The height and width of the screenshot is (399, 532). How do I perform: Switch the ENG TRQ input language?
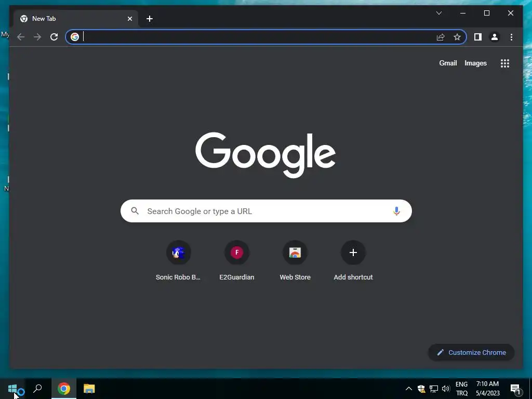(461, 389)
